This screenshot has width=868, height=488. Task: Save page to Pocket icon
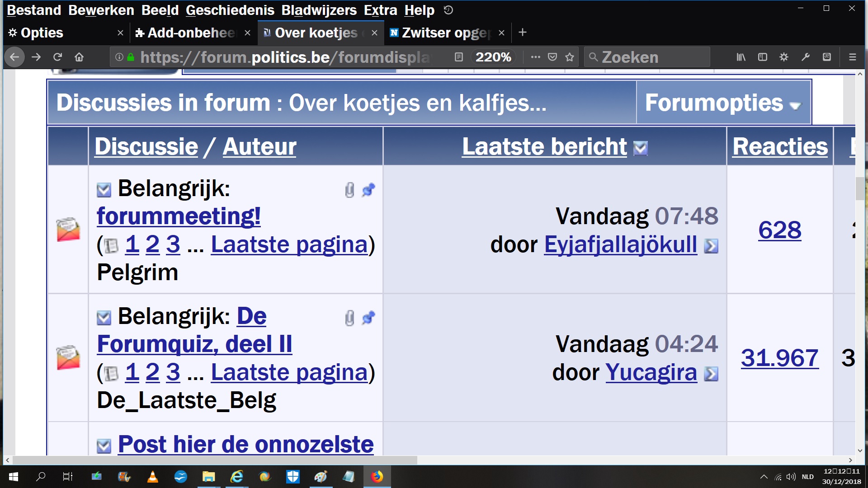552,57
